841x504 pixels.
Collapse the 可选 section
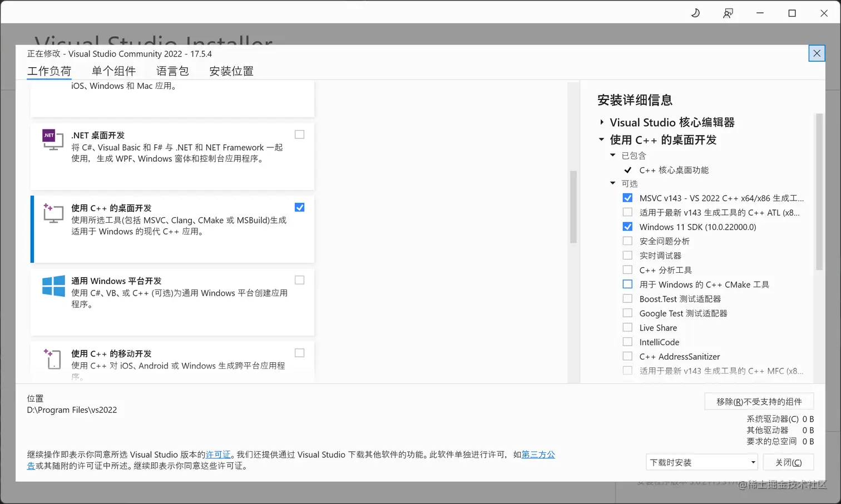point(612,183)
